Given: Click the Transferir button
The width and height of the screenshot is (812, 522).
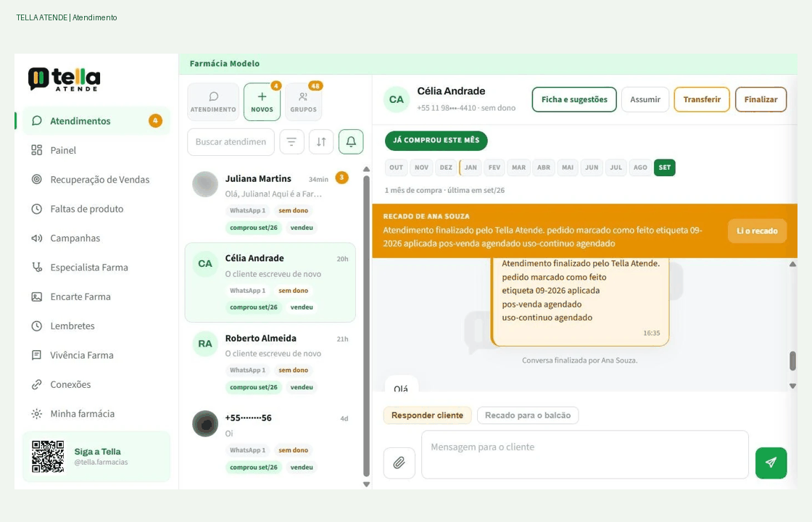Looking at the screenshot, I should [702, 99].
